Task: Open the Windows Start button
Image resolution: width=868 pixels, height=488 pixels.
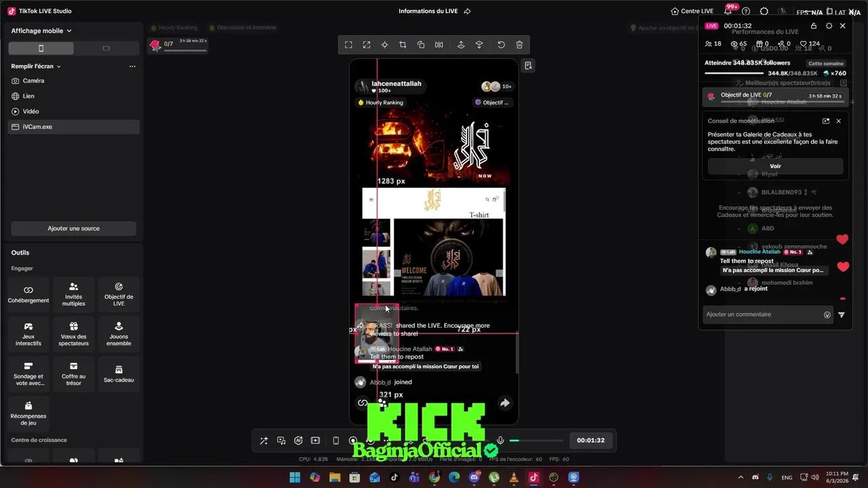Action: pyautogui.click(x=295, y=477)
